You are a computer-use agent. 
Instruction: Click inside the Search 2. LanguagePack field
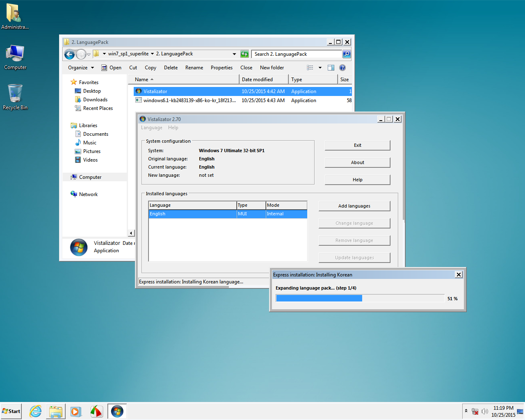click(297, 54)
